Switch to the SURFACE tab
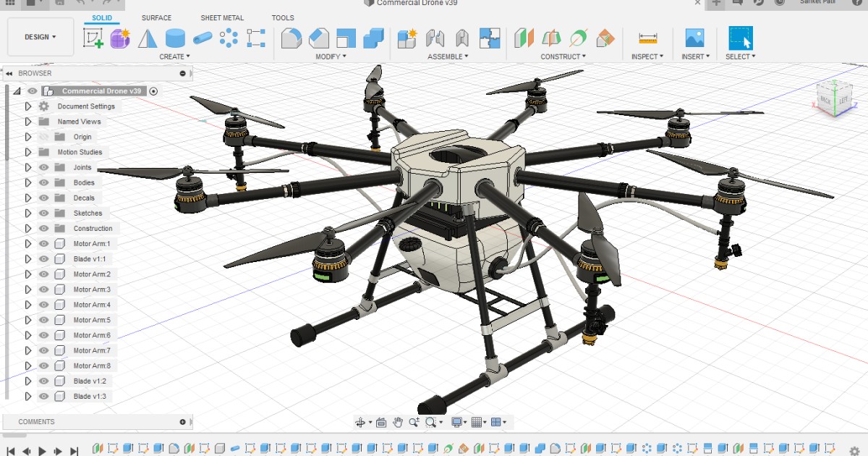868x456 pixels. click(x=156, y=17)
